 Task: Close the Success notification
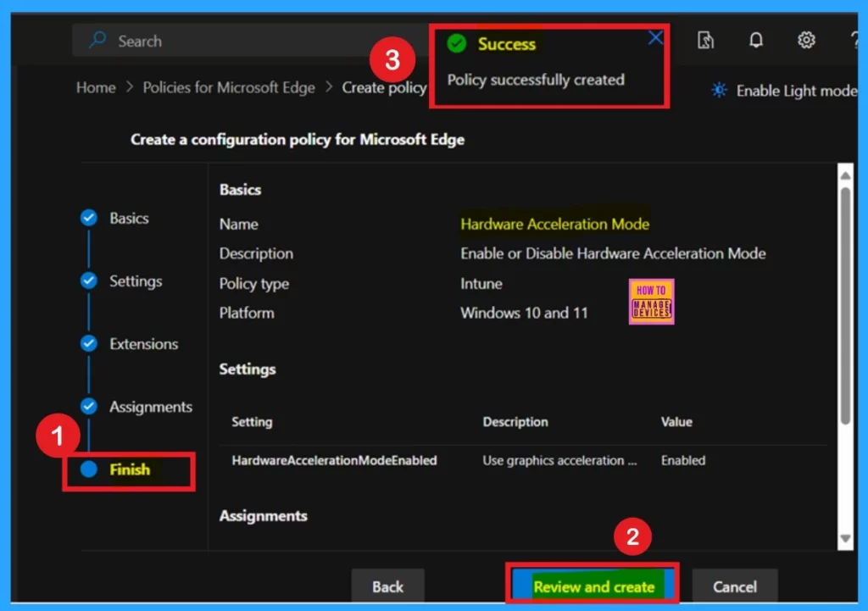tap(655, 37)
